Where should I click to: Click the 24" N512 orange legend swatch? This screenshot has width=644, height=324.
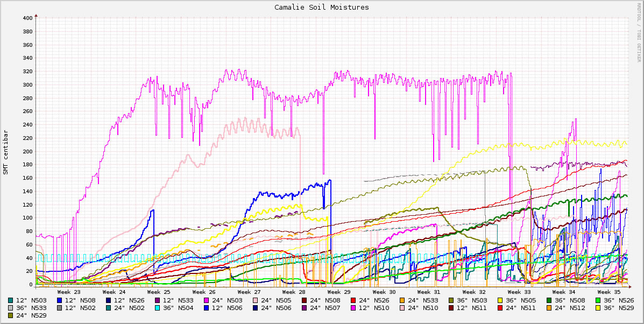click(549, 308)
